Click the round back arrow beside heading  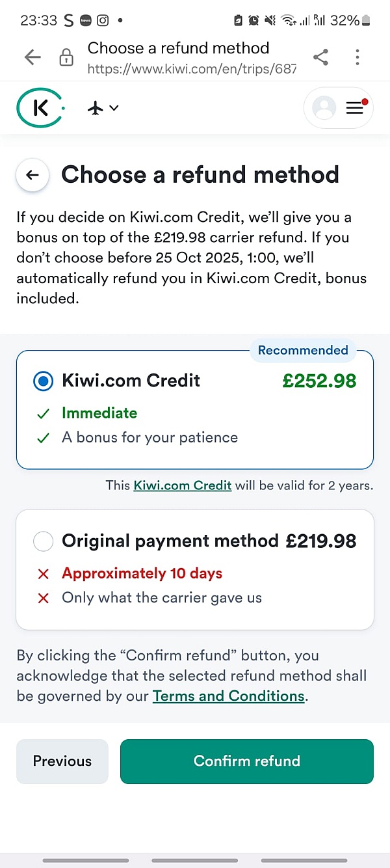click(32, 175)
